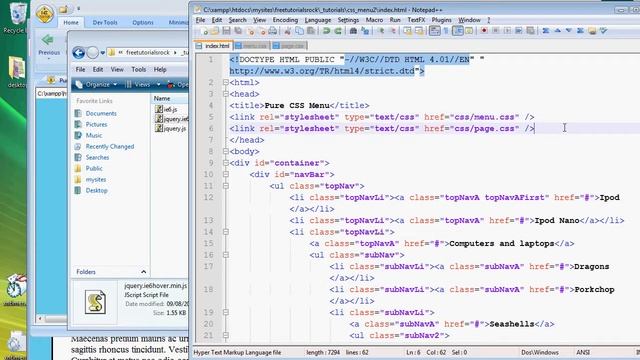This screenshot has height=360, width=640.
Task: Click the Name column header in Explorer
Action: (x=162, y=98)
